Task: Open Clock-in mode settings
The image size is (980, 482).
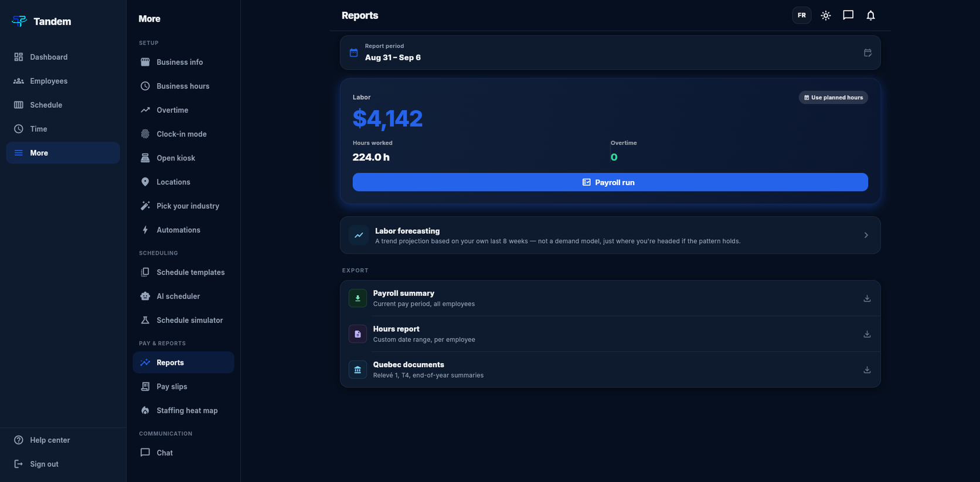Action: 183,134
